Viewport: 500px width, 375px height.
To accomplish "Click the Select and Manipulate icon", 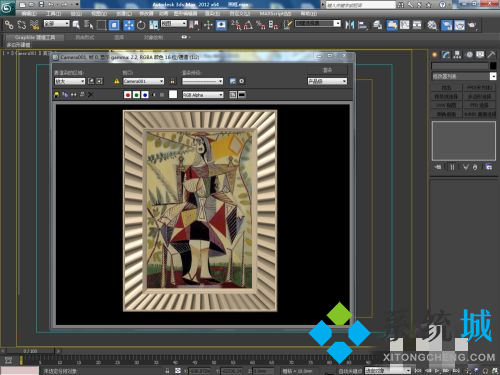I will (x=208, y=25).
